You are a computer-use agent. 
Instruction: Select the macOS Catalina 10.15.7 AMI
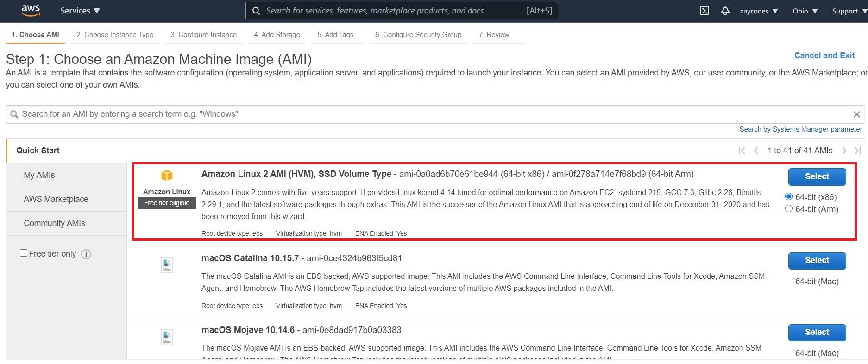click(x=817, y=260)
